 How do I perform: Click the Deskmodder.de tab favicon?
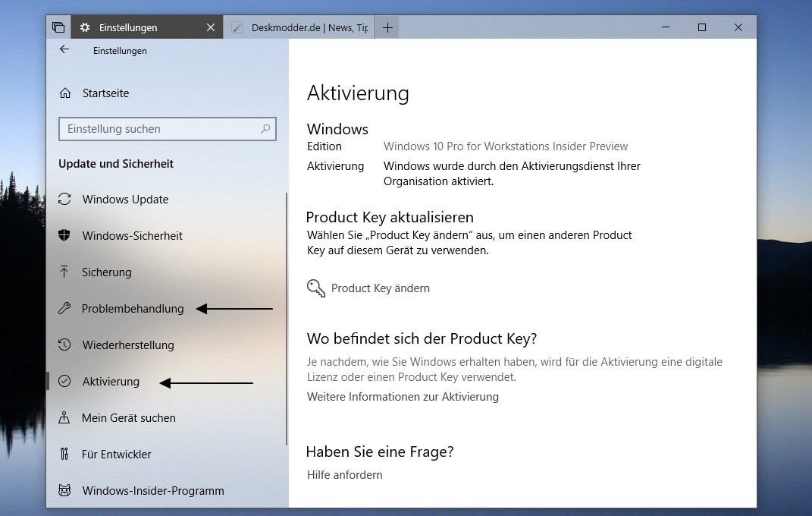[237, 27]
